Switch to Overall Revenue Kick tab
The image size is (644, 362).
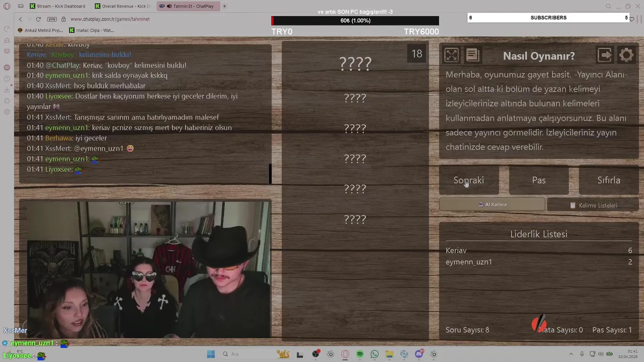coord(123,6)
